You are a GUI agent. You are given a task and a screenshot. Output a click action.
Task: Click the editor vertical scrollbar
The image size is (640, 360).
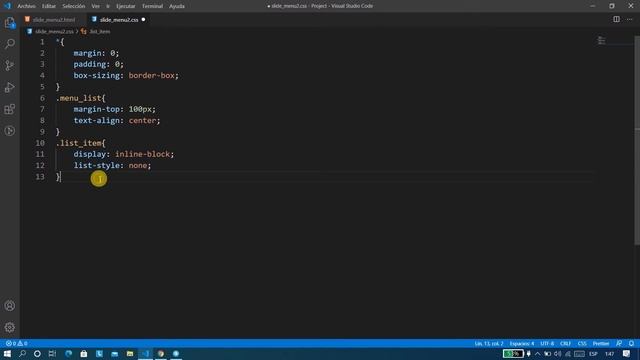tap(637, 140)
